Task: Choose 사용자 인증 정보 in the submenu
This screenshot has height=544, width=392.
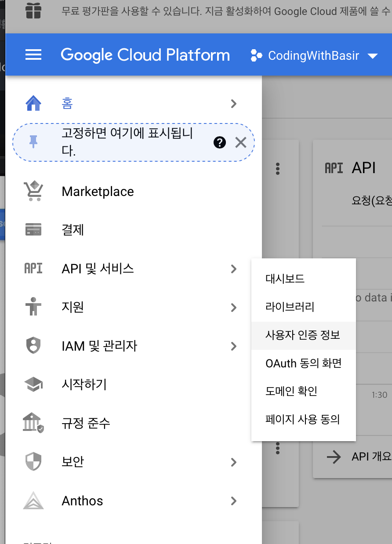Action: click(303, 335)
